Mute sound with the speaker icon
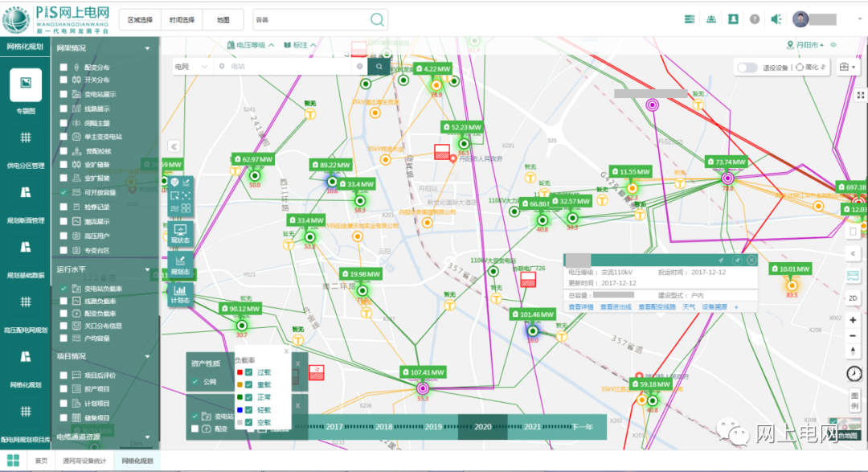Screen dimensions: 868x472 pyautogui.click(x=776, y=19)
